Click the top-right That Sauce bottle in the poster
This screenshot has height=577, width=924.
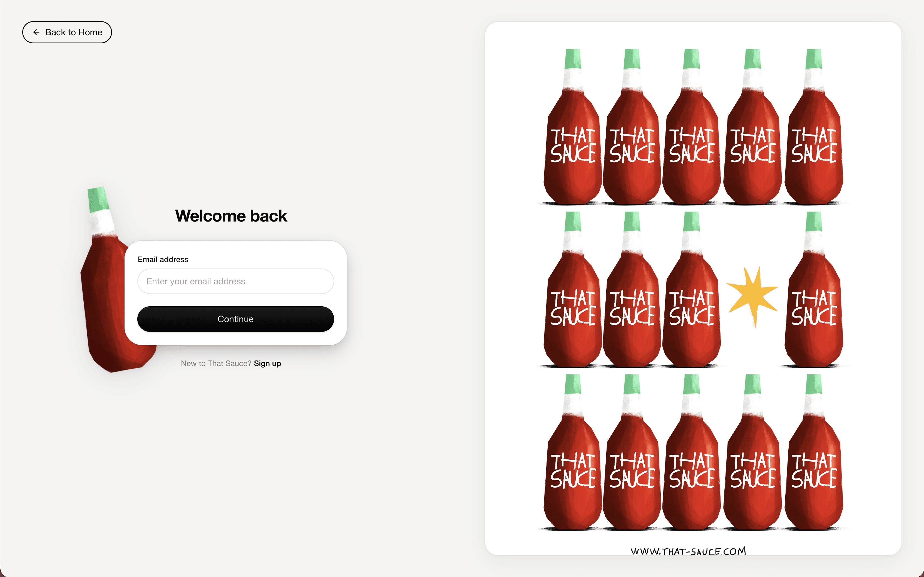(814, 127)
